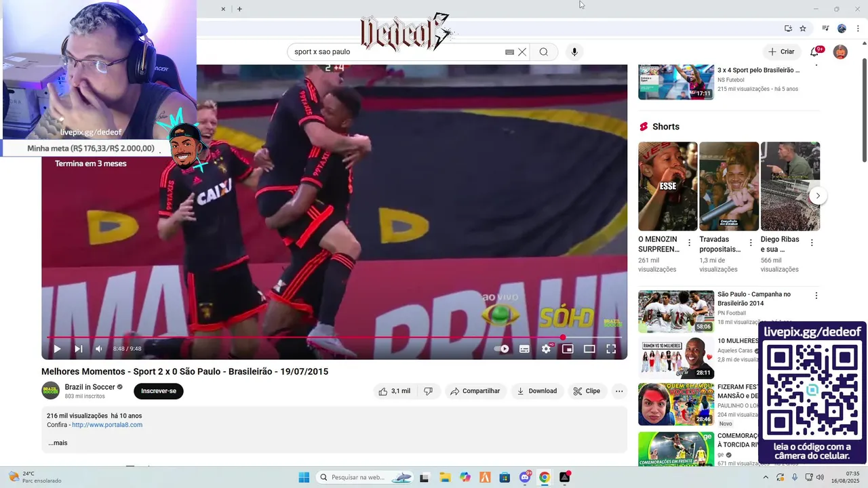Bookmark this page with star icon
This screenshot has height=488, width=868.
click(803, 28)
